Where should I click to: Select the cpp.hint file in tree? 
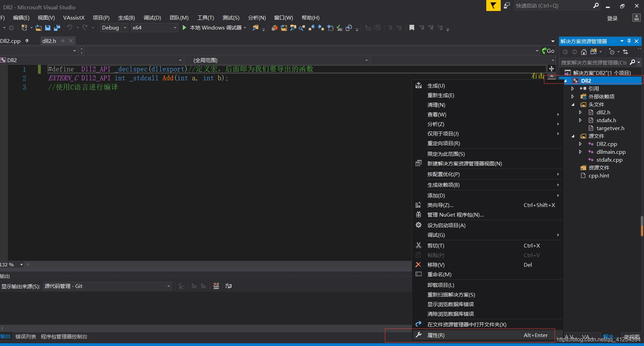click(599, 175)
